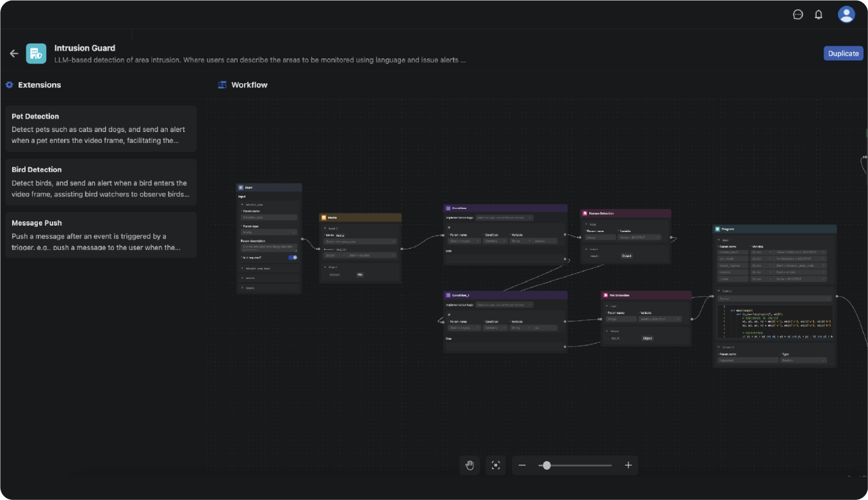Open the user profile avatar
Image resolution: width=868 pixels, height=500 pixels.
(x=846, y=15)
